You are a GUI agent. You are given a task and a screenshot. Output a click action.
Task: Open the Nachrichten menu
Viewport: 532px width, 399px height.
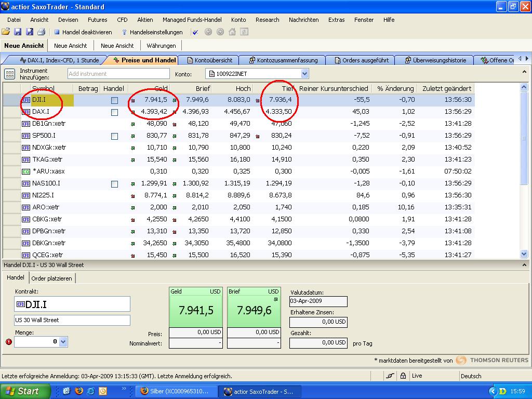tap(303, 20)
